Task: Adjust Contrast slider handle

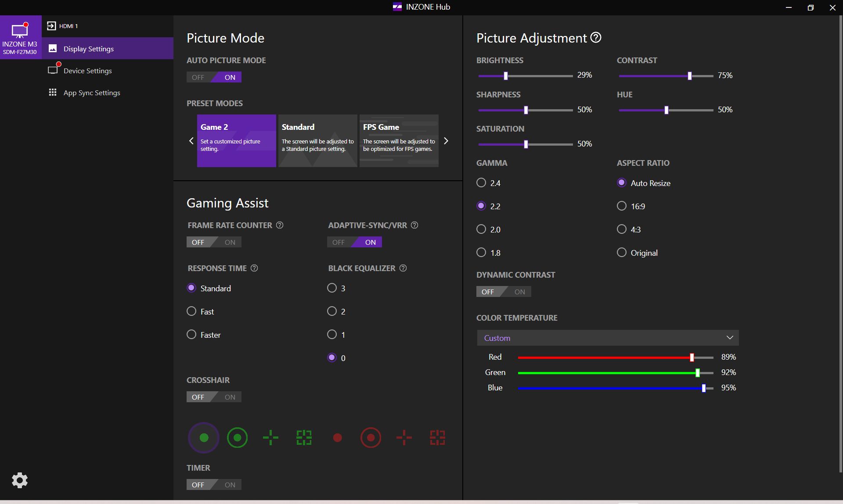Action: coord(690,76)
